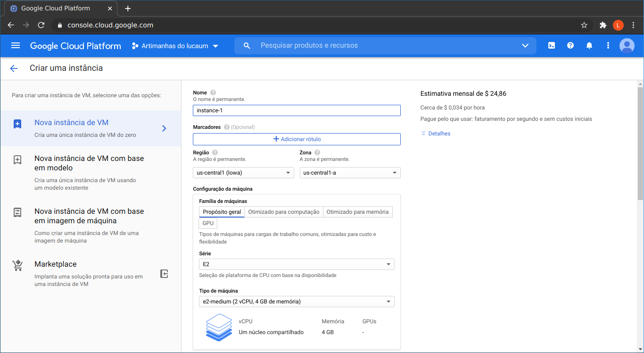Click the imagem de máquina option icon
This screenshot has width=644, height=353.
tap(17, 212)
